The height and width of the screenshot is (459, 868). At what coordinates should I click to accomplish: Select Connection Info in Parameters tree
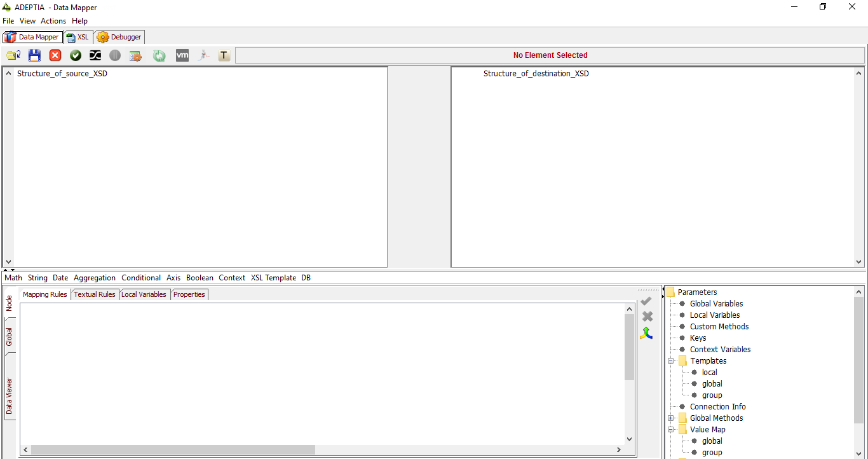coord(717,407)
